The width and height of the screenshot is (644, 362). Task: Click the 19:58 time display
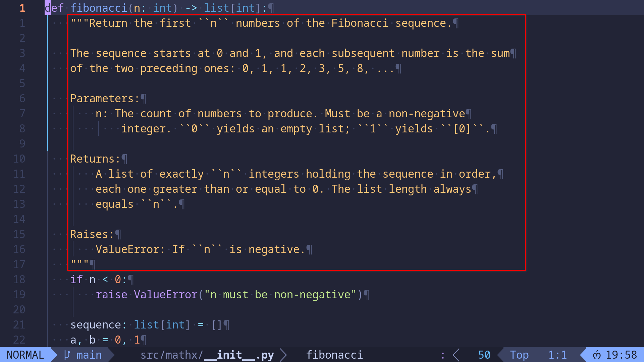click(x=621, y=355)
